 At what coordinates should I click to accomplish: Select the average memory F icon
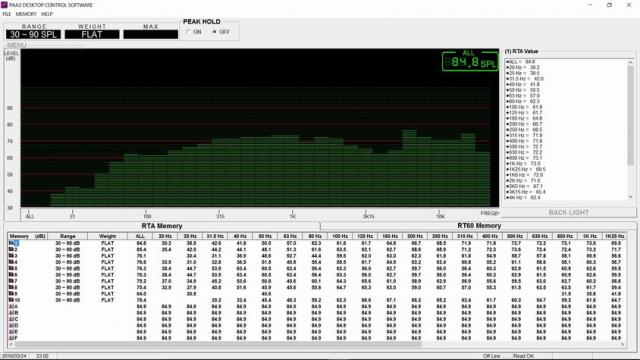(x=11, y=338)
